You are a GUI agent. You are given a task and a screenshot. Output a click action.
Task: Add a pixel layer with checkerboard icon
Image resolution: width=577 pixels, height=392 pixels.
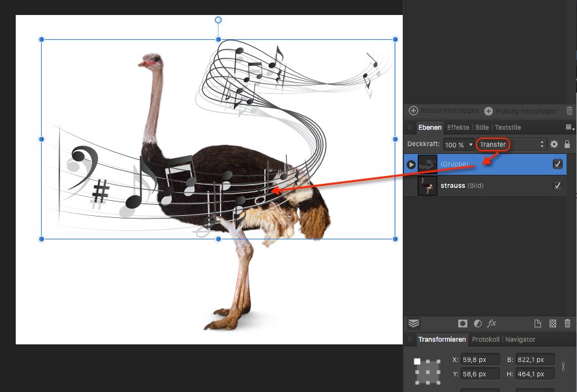click(x=553, y=324)
